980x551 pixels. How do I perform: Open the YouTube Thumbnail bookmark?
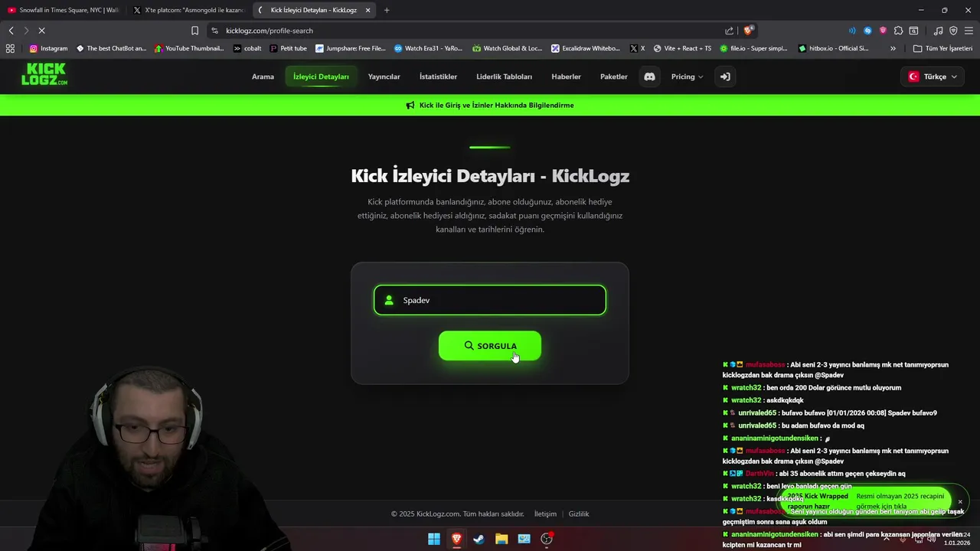tap(189, 48)
